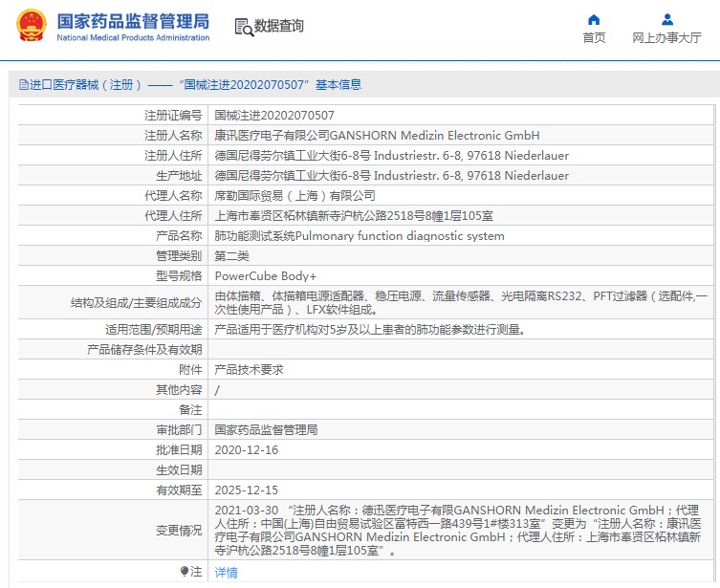Click the GANSHORN Medizin Electronic GmbH registrant value
720x588 pixels.
377,136
